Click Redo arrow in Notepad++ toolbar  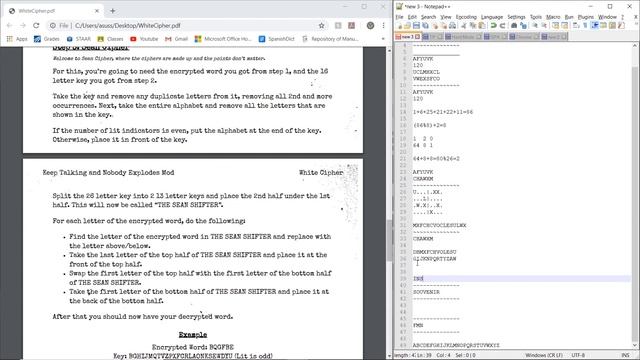(502, 26)
